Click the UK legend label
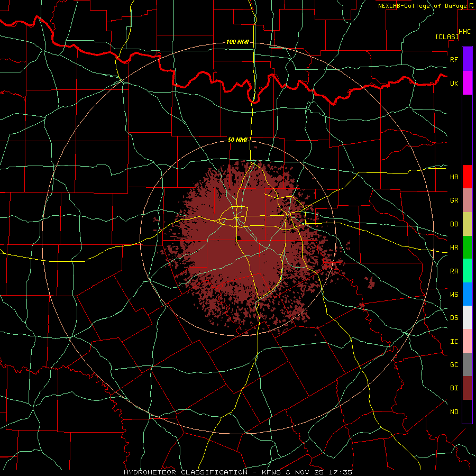The height and width of the screenshot is (476, 476). pos(454,83)
